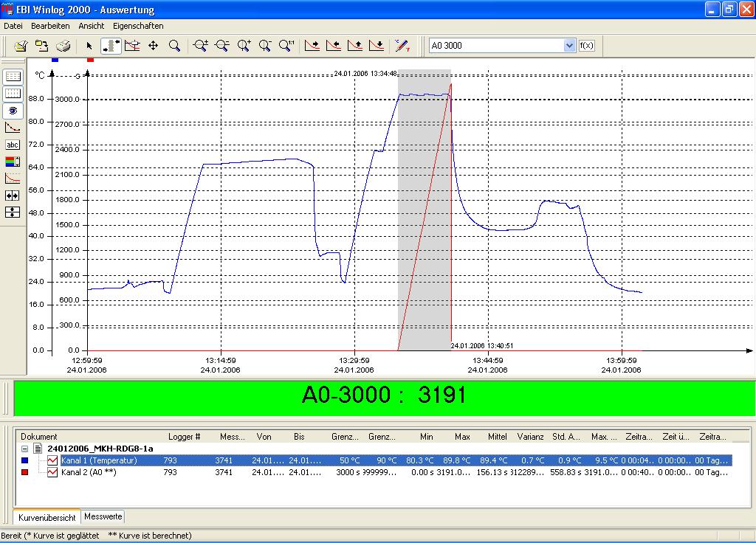Toggle the range marker selection tool
The image size is (756, 543).
111,46
